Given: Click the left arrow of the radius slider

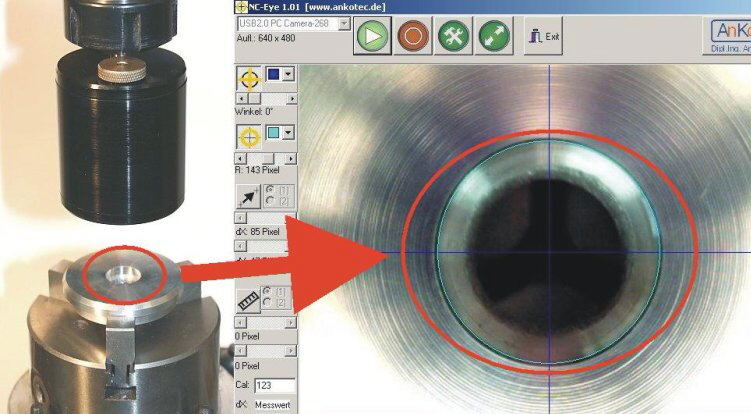Looking at the screenshot, I should [x=238, y=158].
